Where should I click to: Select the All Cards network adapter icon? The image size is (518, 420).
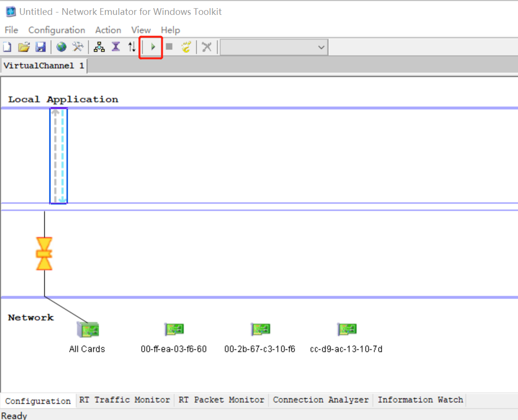(x=87, y=329)
